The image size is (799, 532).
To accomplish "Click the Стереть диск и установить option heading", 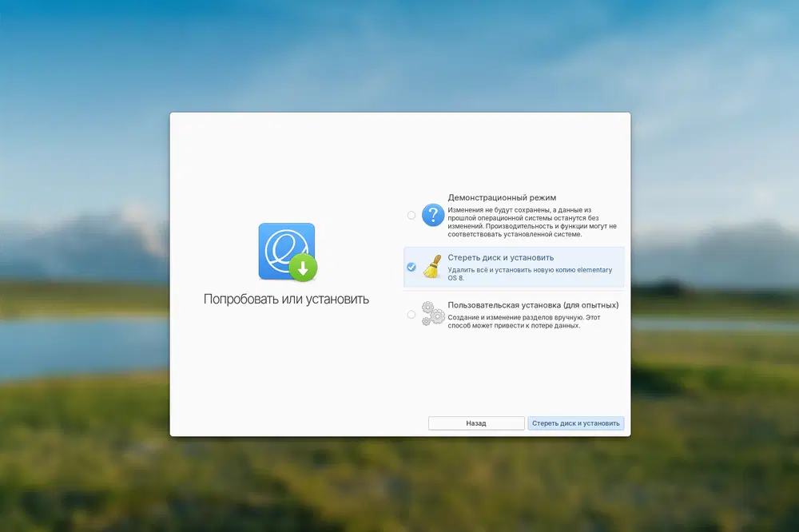I will click(x=501, y=258).
